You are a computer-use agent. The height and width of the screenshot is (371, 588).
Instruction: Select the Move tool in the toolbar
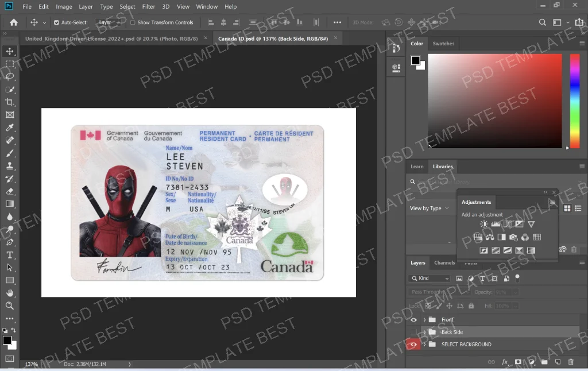(x=10, y=51)
